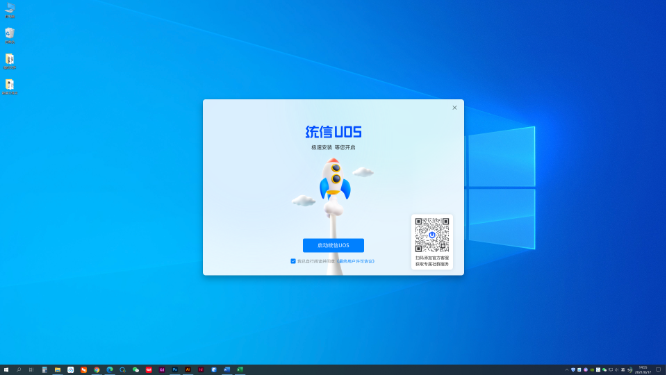Open the taskbar search icon
Viewport: 666px width, 378px height.
point(19,370)
